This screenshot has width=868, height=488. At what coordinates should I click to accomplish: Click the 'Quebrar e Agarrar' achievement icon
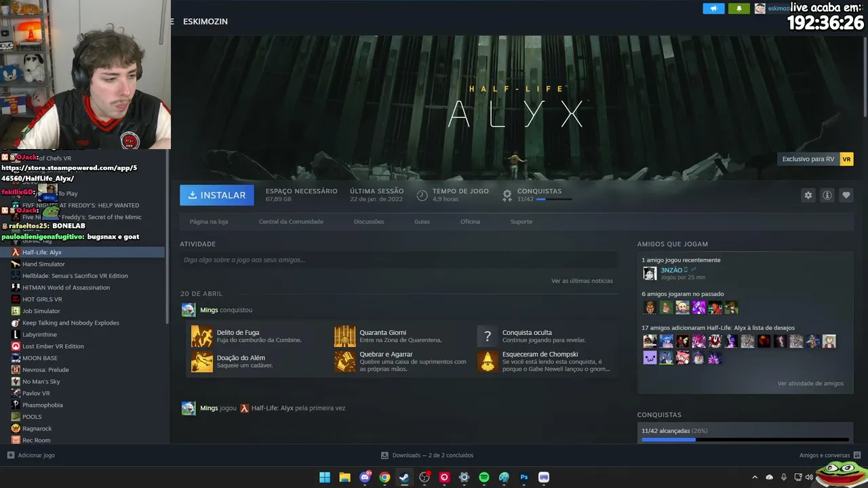click(x=344, y=361)
